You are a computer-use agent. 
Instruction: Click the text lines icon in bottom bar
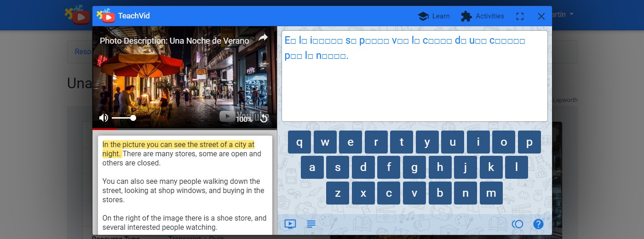[x=311, y=224]
